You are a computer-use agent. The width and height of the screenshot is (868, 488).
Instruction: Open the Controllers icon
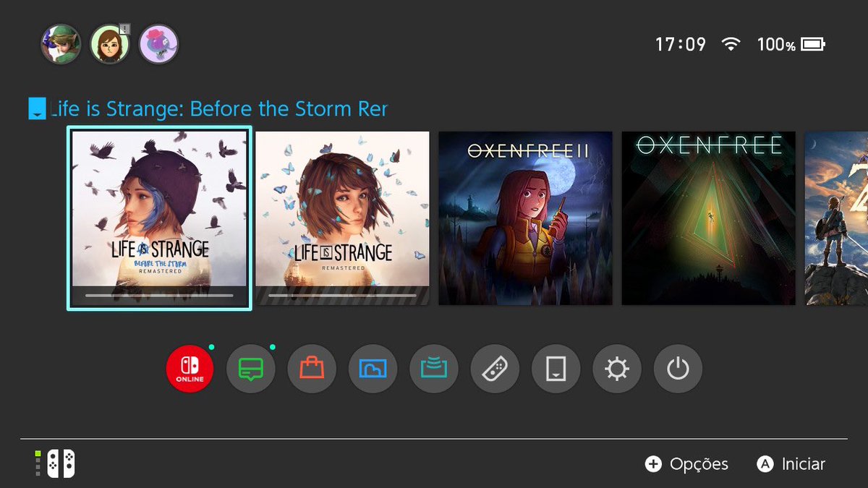pos(495,369)
